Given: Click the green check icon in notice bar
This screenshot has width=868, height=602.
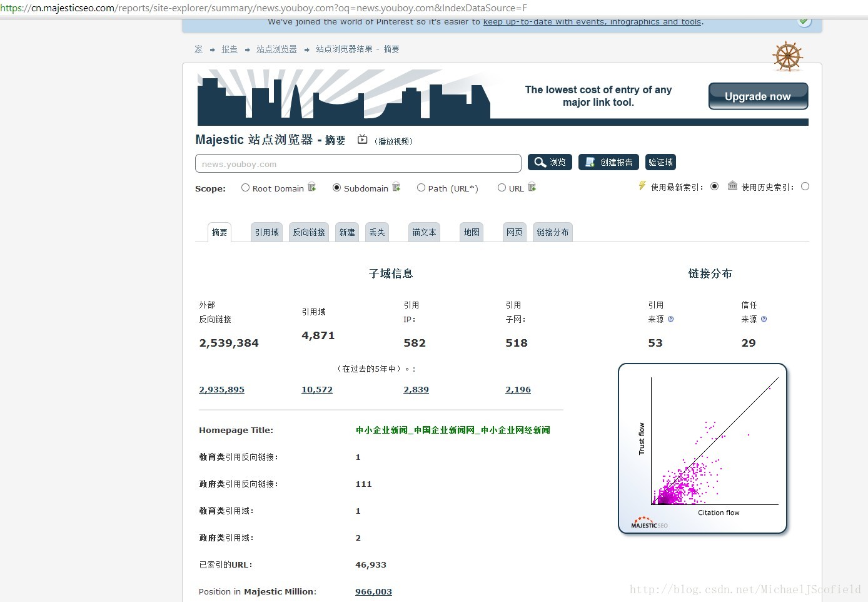Looking at the screenshot, I should click(804, 22).
